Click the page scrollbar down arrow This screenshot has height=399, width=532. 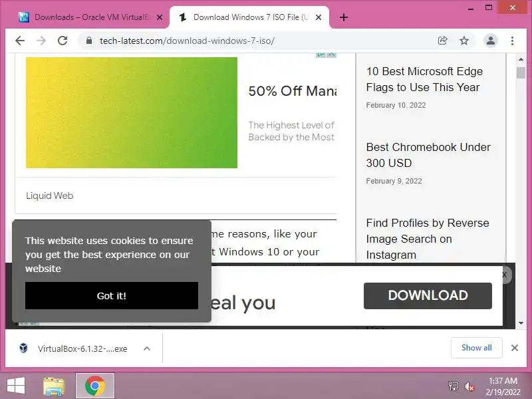tap(521, 323)
